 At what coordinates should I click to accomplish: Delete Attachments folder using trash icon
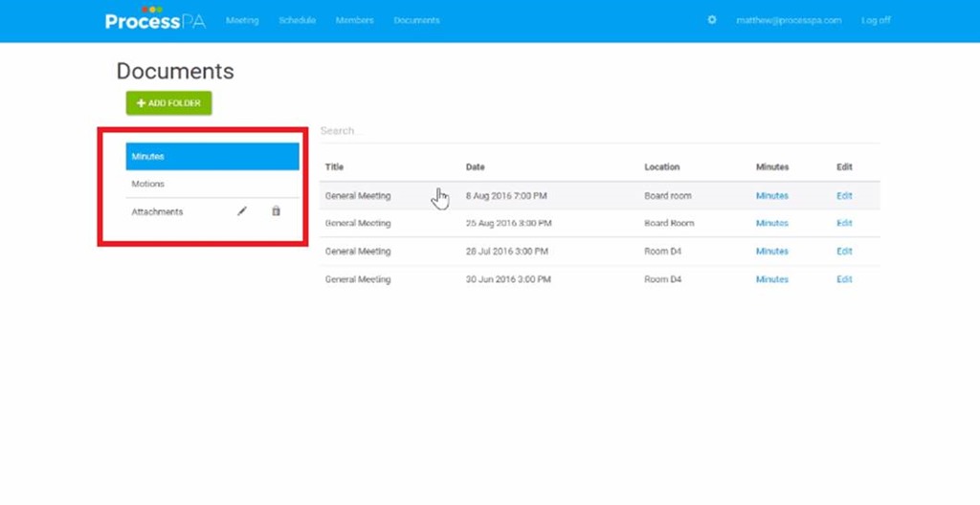coord(276,211)
